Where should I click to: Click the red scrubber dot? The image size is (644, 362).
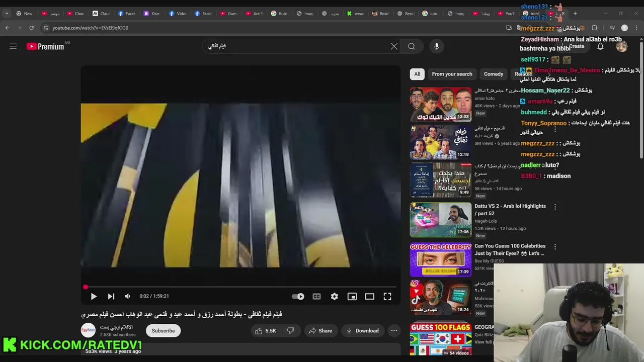click(86, 287)
